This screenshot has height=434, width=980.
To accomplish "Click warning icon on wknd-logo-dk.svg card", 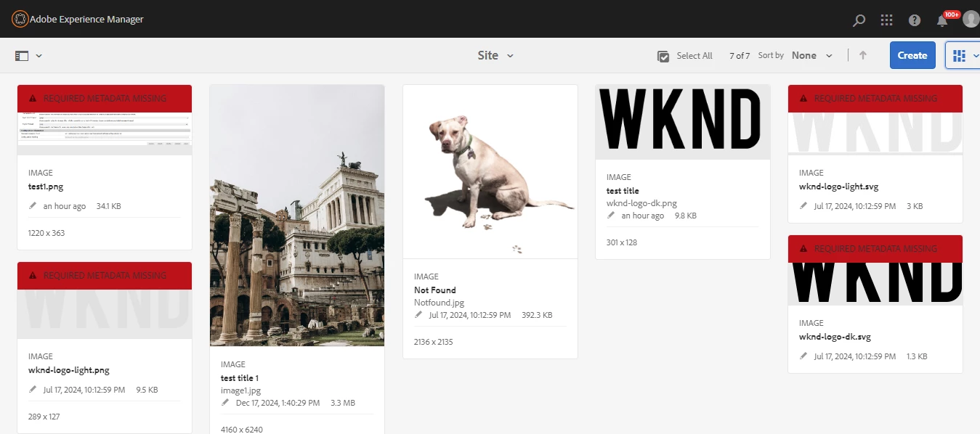I will point(803,248).
